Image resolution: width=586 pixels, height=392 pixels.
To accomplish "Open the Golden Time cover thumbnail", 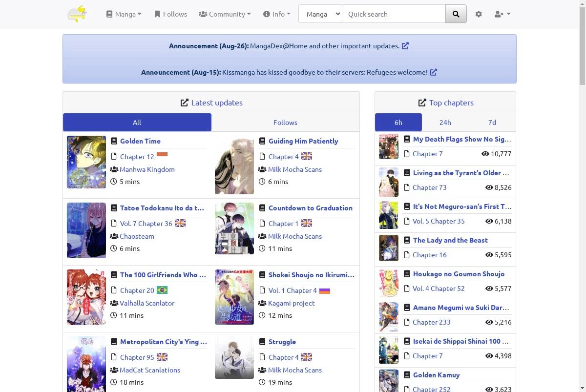I will tap(86, 162).
